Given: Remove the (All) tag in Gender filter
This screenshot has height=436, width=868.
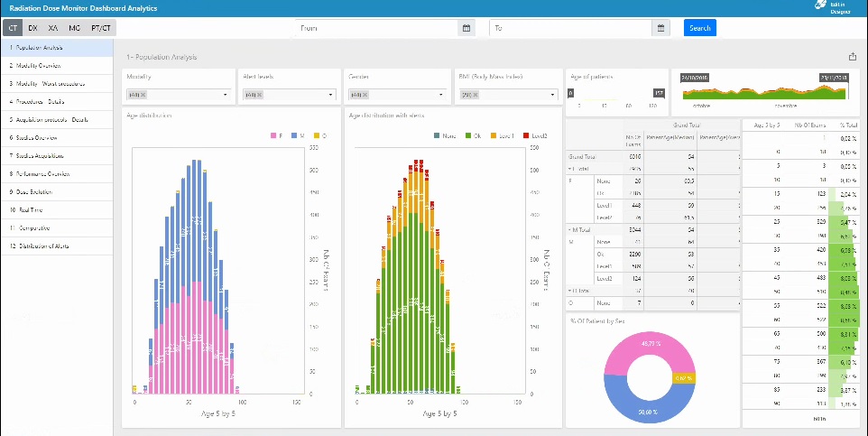Looking at the screenshot, I should tap(363, 95).
